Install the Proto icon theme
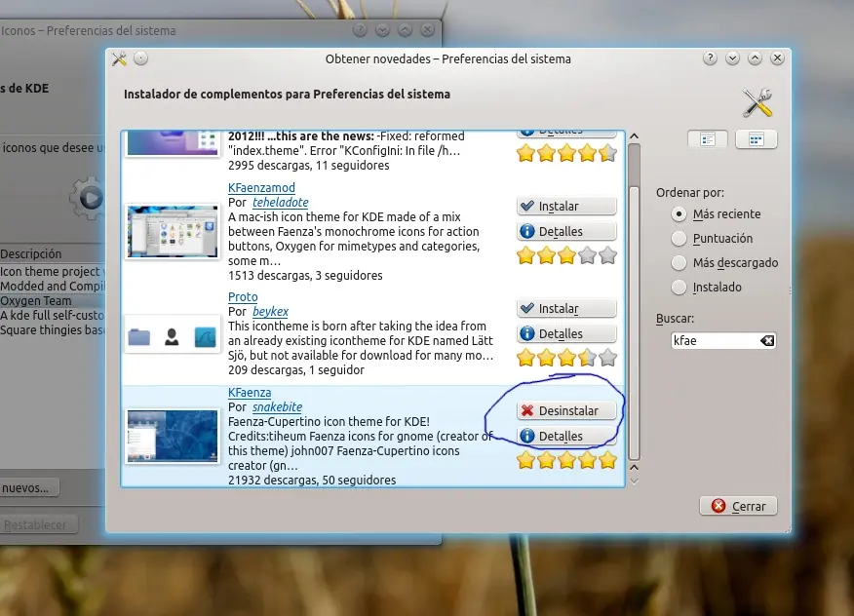The width and height of the screenshot is (854, 616). (566, 308)
